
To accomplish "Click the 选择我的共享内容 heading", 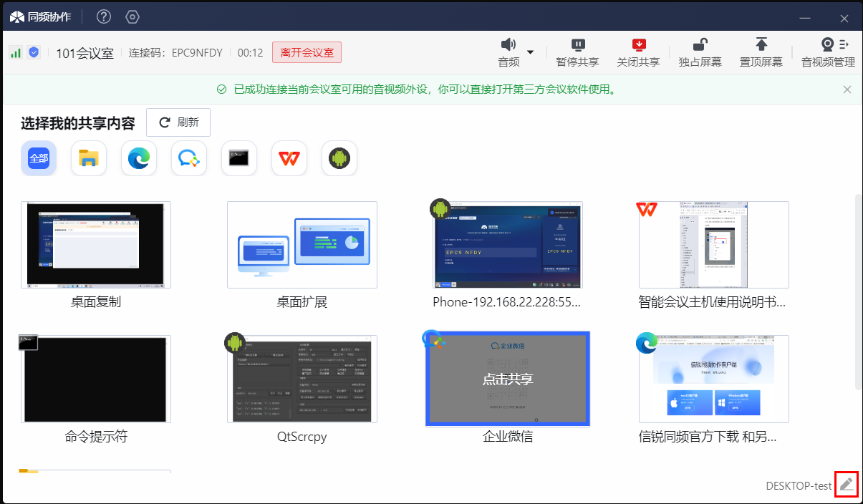I will coord(78,123).
